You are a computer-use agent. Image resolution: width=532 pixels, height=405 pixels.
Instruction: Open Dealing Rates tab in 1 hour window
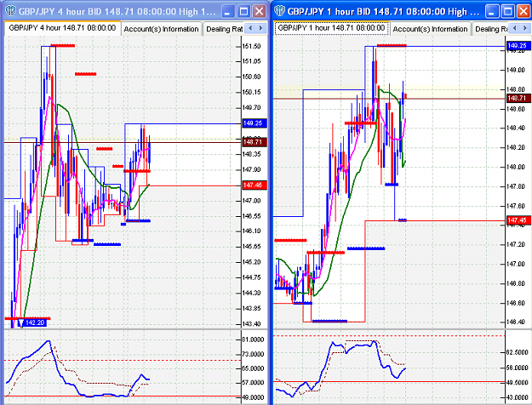tap(491, 29)
